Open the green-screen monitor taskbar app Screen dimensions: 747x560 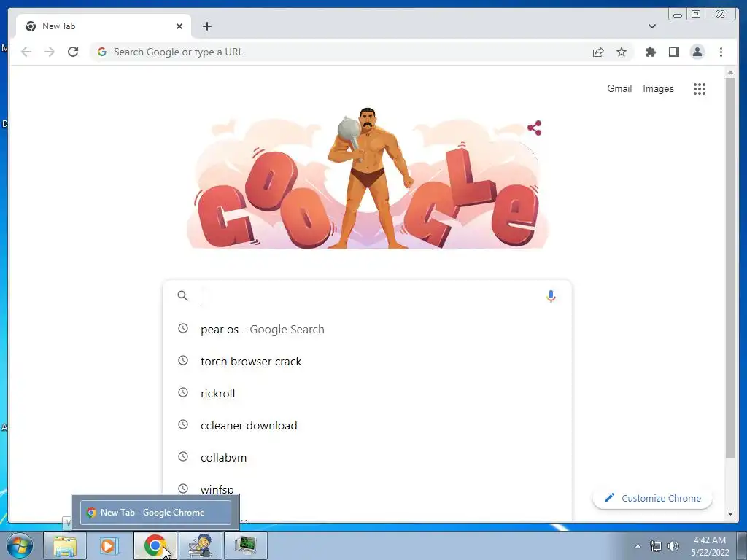pyautogui.click(x=245, y=545)
